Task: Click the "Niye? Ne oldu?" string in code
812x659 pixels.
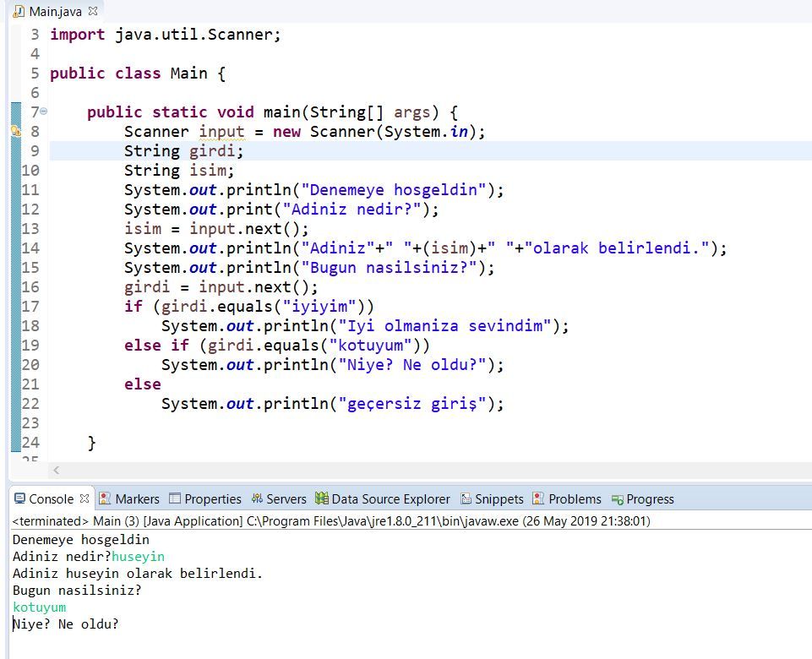Action: tap(412, 365)
